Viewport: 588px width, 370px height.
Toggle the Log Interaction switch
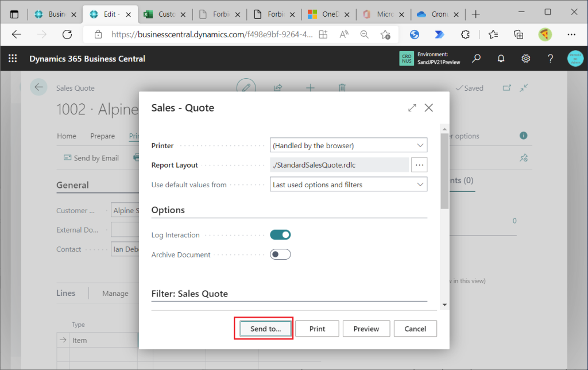280,235
